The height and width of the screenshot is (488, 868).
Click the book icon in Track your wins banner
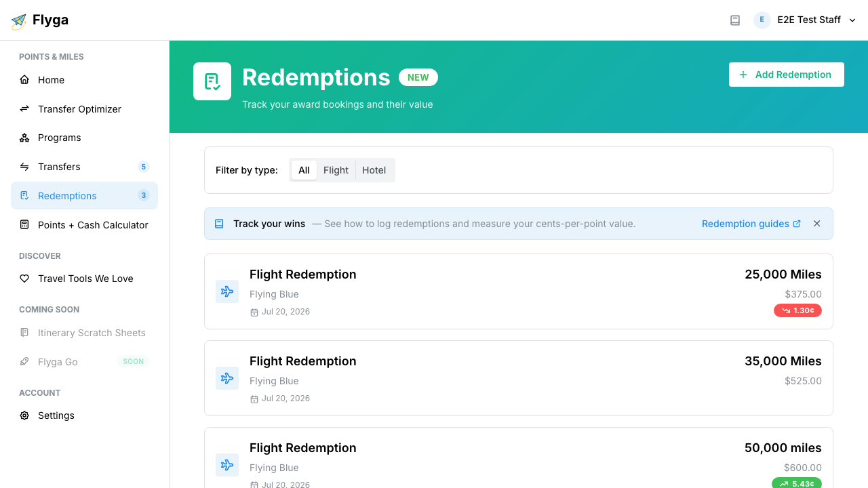coord(219,224)
